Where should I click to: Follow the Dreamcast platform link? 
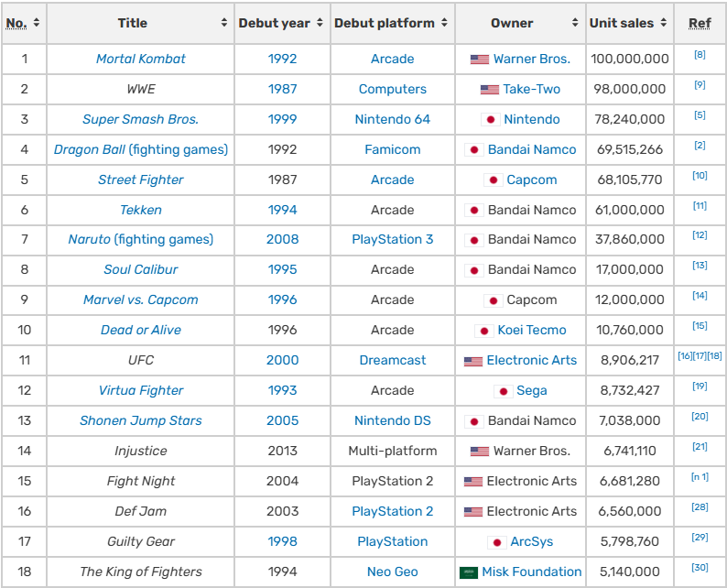click(392, 360)
